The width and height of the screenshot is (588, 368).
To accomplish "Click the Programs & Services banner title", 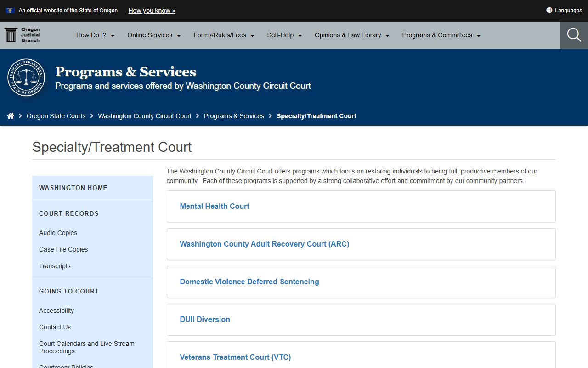I will [x=126, y=72].
